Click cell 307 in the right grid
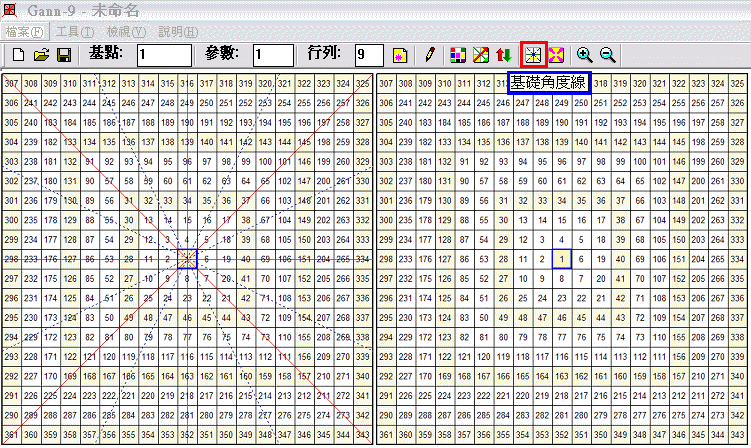 click(x=386, y=83)
